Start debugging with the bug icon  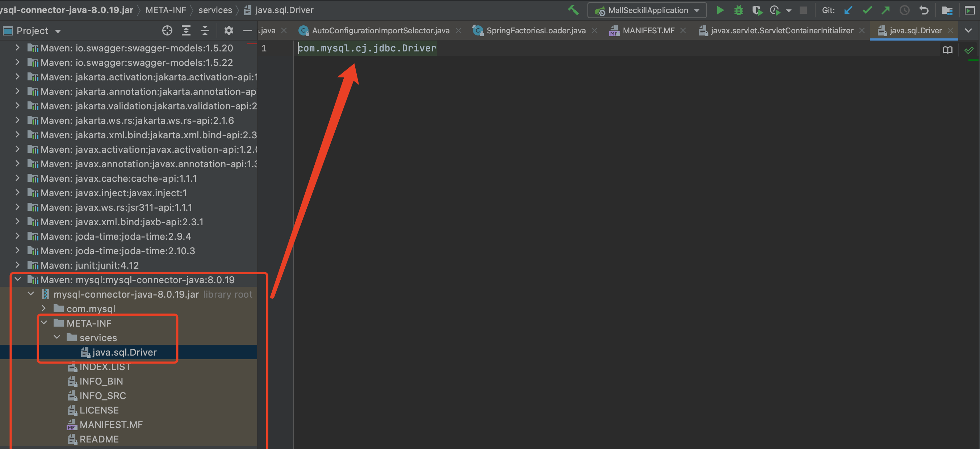738,10
